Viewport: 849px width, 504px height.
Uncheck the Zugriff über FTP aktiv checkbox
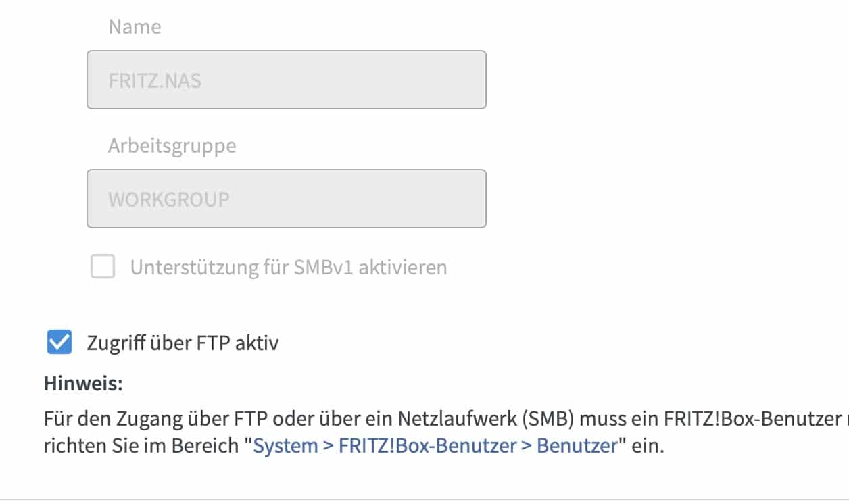coord(59,343)
